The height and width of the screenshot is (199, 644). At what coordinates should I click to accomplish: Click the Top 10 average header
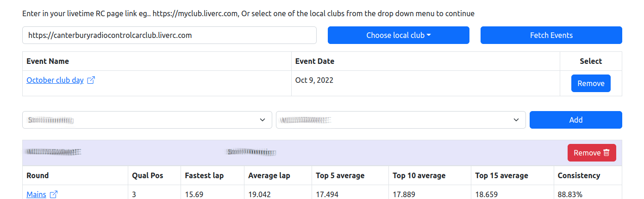[x=419, y=175]
